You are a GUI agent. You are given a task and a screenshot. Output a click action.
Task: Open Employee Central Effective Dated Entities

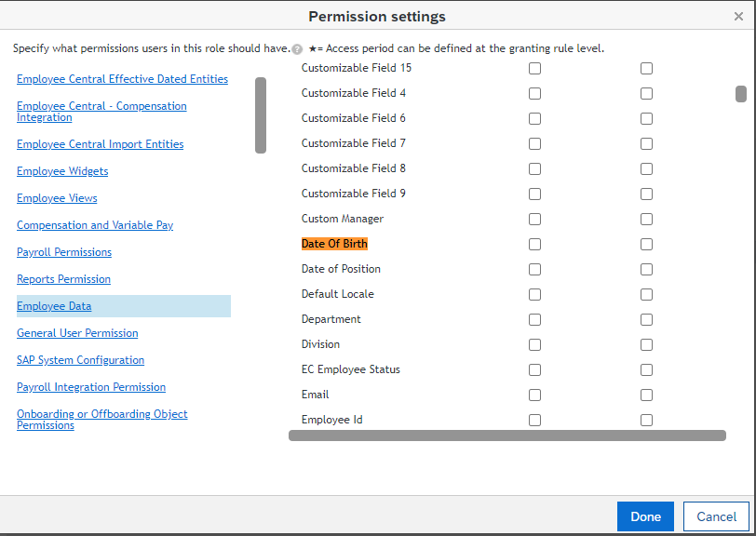(x=123, y=79)
